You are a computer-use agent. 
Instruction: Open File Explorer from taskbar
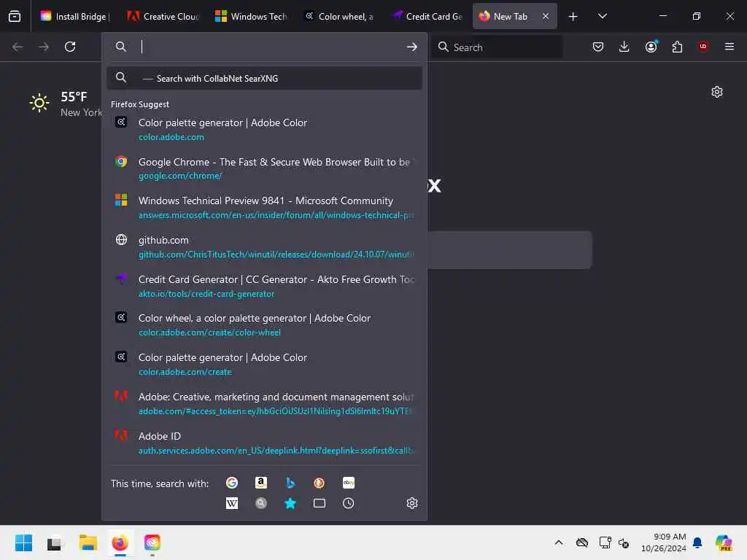88,542
